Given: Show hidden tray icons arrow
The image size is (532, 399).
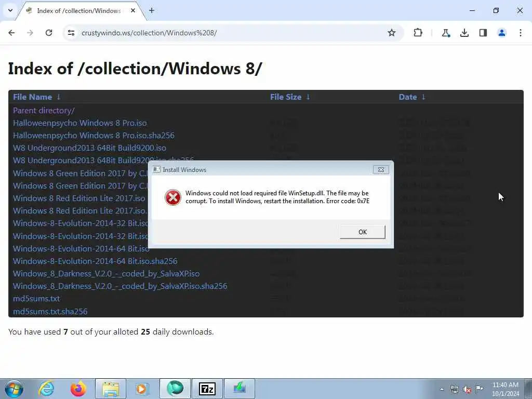Looking at the screenshot, I should tap(442, 389).
